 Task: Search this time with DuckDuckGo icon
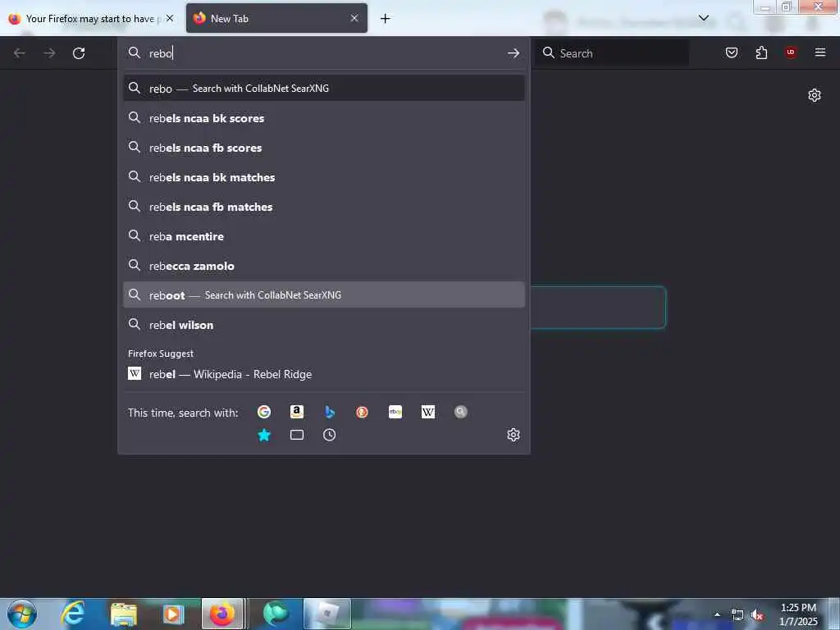pyautogui.click(x=362, y=412)
